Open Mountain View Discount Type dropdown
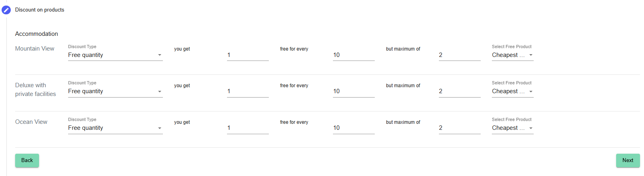Screen dimensions: 644x176 point(115,55)
